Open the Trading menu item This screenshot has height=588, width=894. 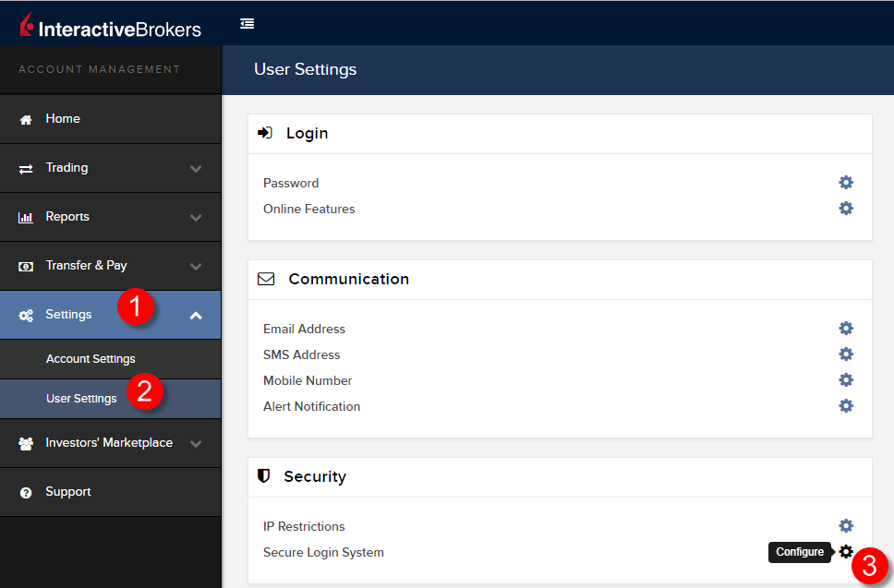[x=111, y=168]
